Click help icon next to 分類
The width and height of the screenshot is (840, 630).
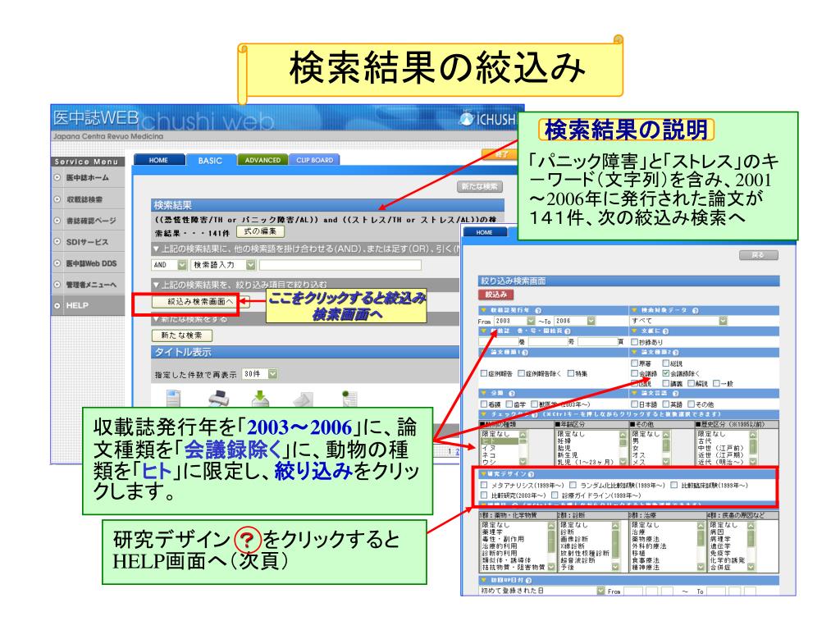[x=512, y=393]
